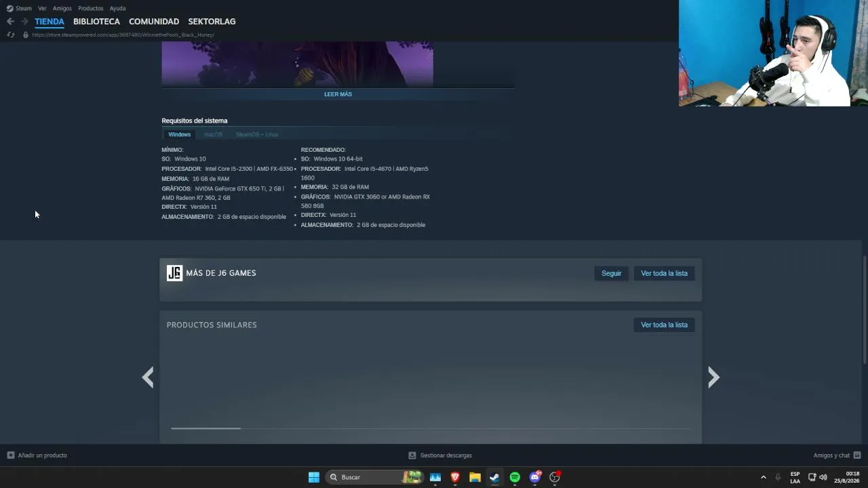The width and height of the screenshot is (868, 488).
Task: Click the plus icon for Añadir un producto
Action: click(10, 455)
